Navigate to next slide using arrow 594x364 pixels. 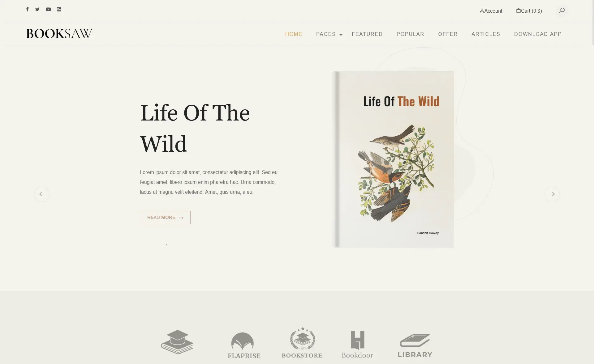[x=552, y=194]
